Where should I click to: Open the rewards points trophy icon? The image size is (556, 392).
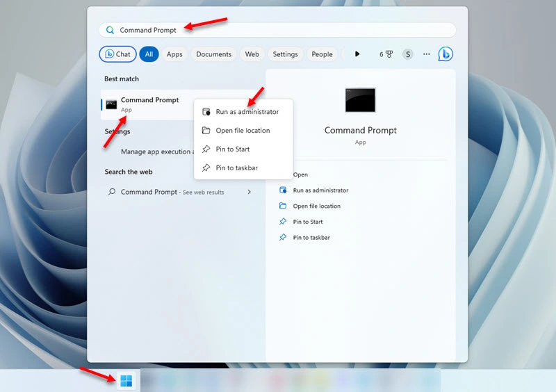click(386, 54)
